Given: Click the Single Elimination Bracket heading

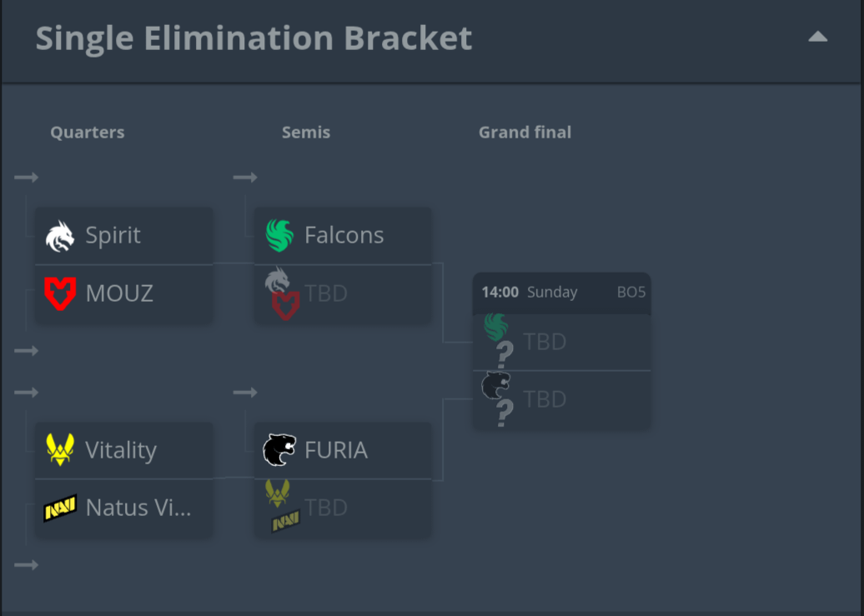Looking at the screenshot, I should (254, 38).
